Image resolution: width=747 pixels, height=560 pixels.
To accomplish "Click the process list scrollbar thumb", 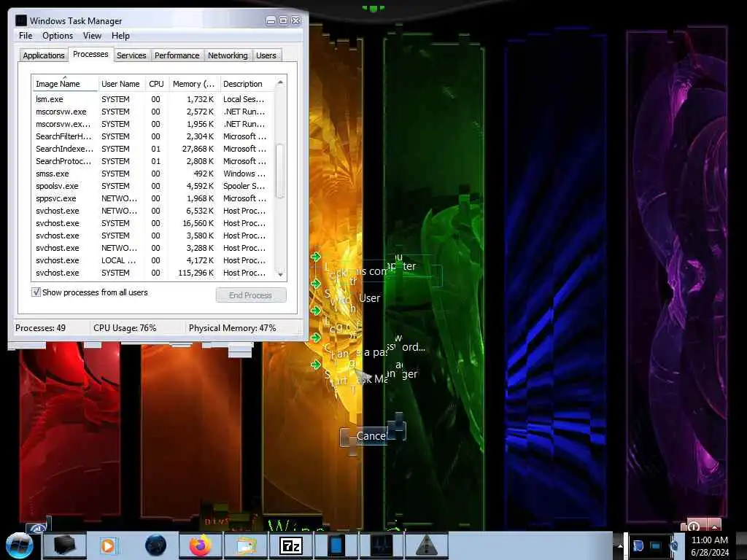I will point(280,171).
